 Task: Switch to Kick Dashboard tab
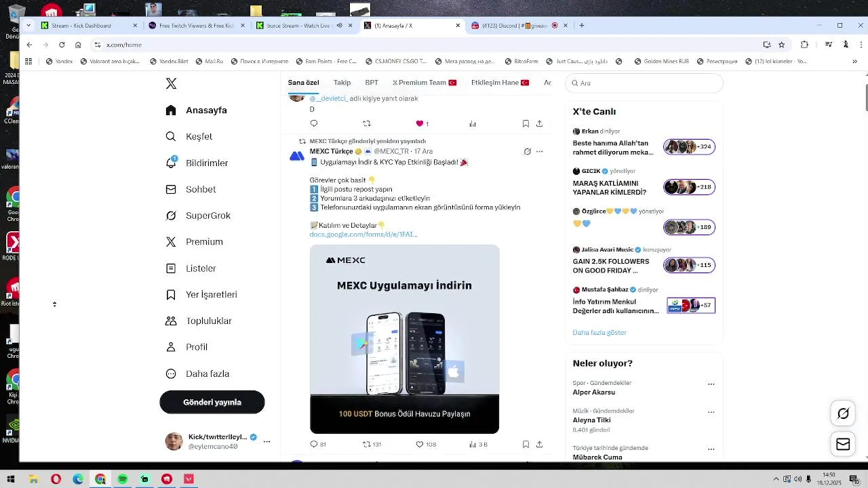point(89,25)
